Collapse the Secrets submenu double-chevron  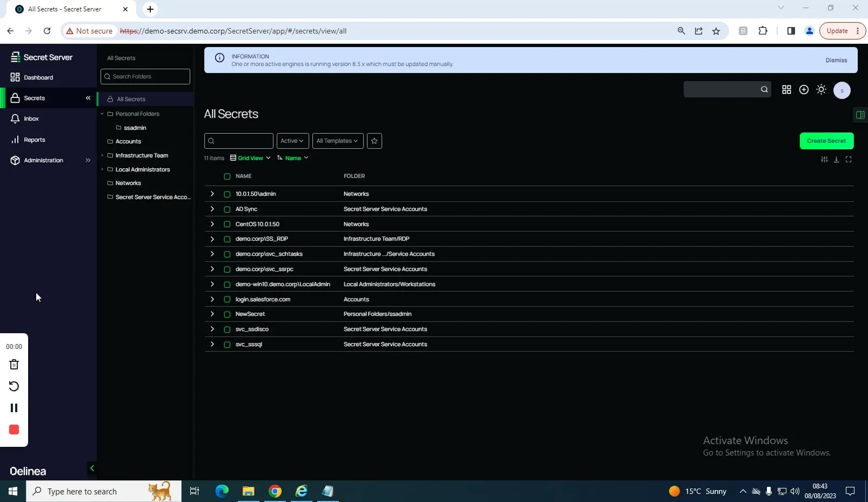point(88,98)
